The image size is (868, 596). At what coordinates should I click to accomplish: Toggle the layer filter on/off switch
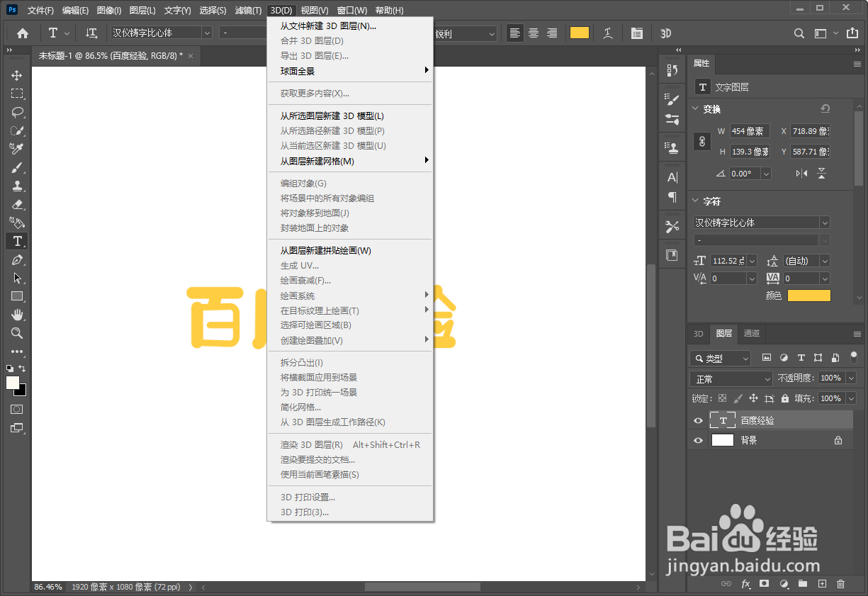(854, 358)
